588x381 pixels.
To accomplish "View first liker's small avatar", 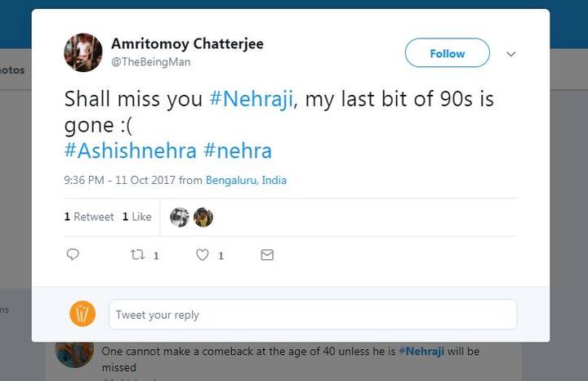I will [x=180, y=217].
